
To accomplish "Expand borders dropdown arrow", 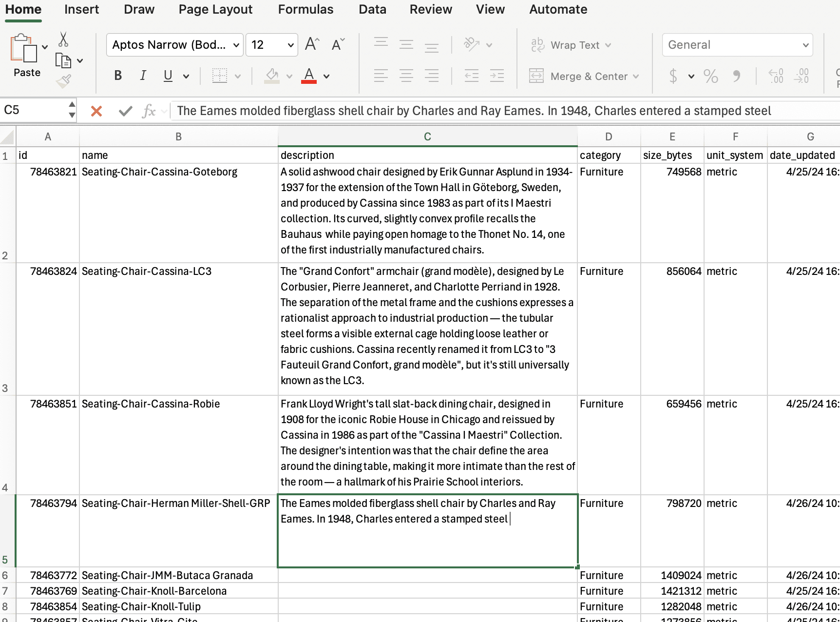I will coord(238,76).
